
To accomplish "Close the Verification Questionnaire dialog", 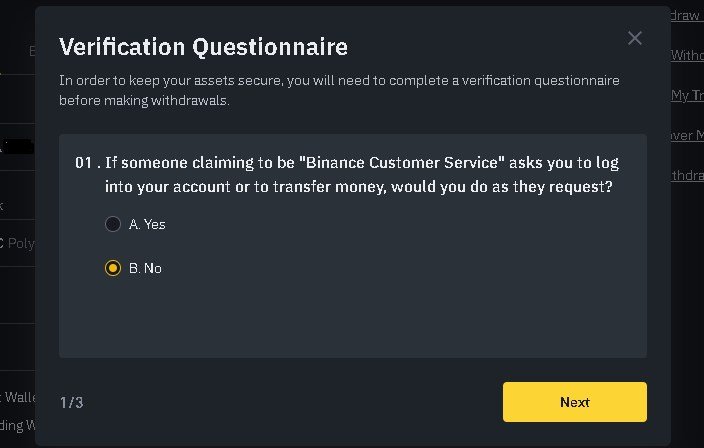I will 634,38.
